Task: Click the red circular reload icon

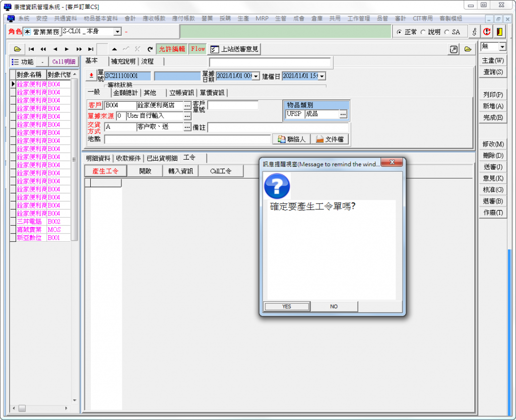Action: (x=487, y=32)
